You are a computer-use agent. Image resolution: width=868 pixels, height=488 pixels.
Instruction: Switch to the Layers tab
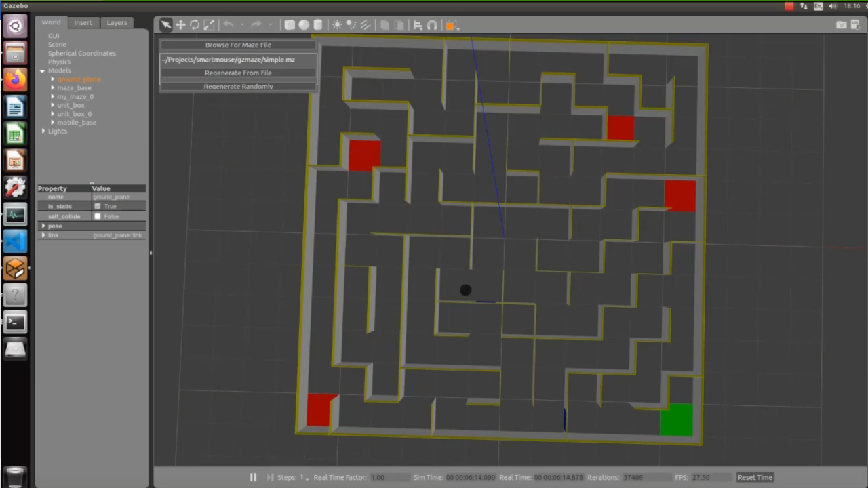coord(117,22)
